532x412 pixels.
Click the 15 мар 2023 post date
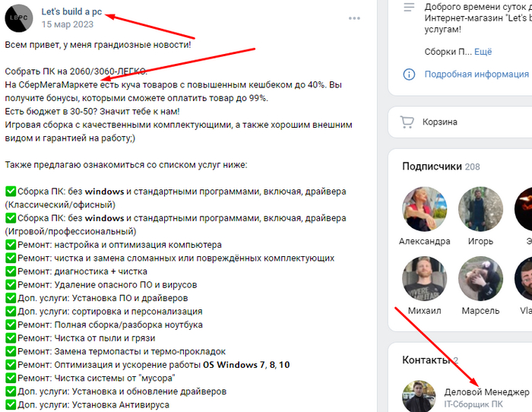point(68,24)
